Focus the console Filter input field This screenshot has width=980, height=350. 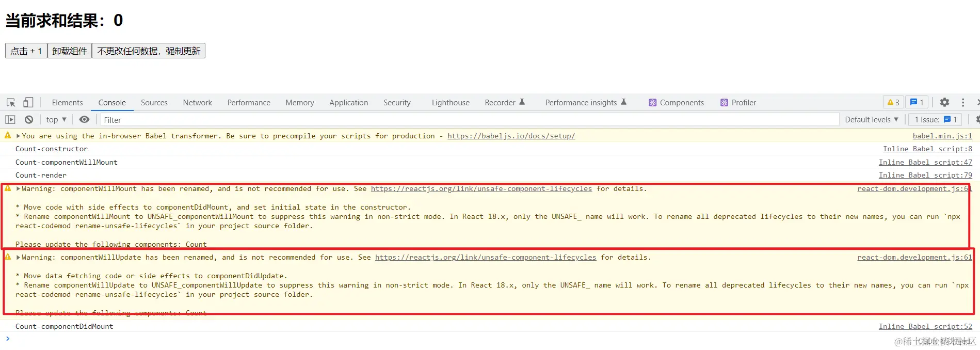(x=470, y=120)
